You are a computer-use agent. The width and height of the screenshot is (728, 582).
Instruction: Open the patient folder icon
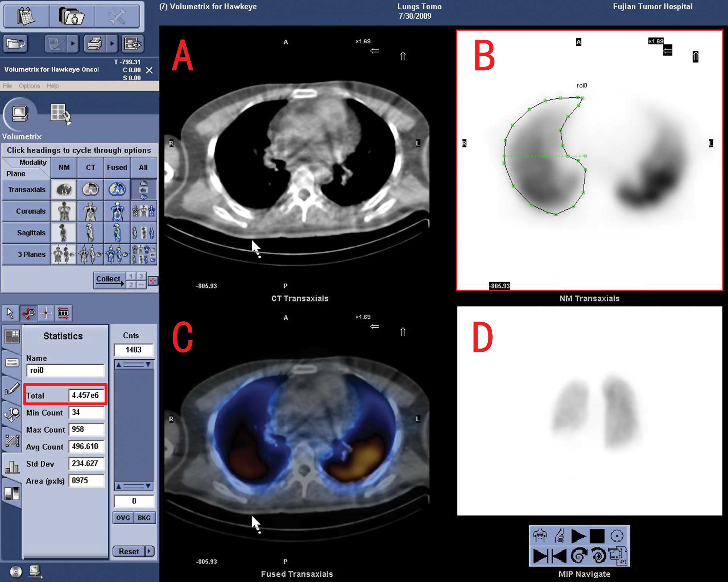click(72, 16)
